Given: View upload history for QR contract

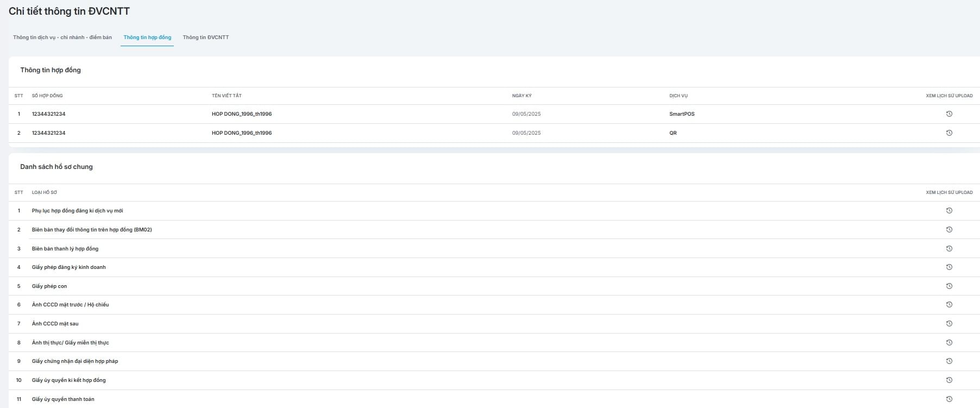Looking at the screenshot, I should point(949,133).
